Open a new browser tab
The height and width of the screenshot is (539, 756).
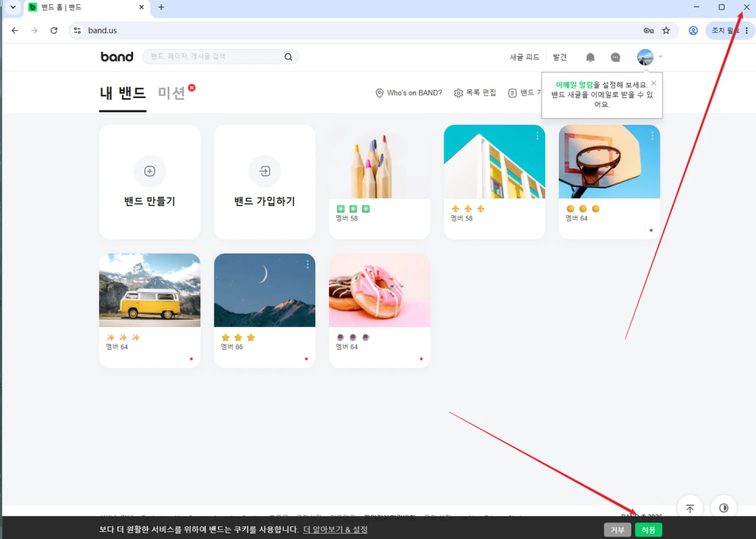click(x=161, y=7)
